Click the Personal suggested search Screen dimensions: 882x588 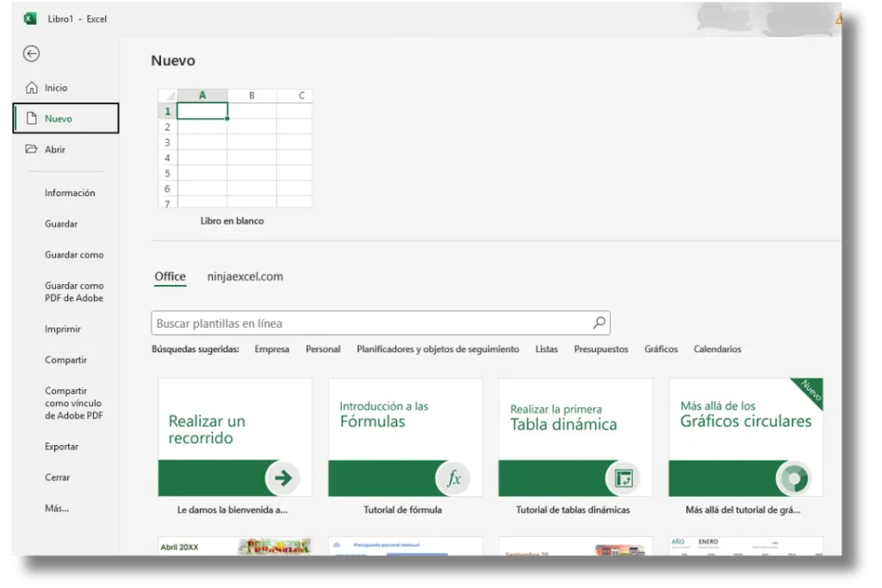click(x=323, y=349)
